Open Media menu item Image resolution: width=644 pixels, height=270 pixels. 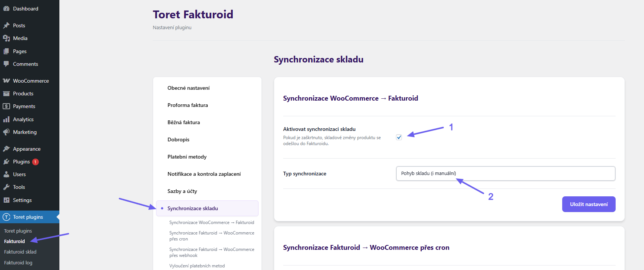[30, 38]
